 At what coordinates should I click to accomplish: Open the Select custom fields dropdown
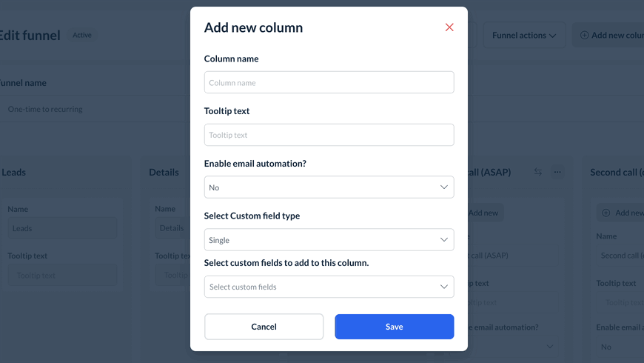(329, 287)
